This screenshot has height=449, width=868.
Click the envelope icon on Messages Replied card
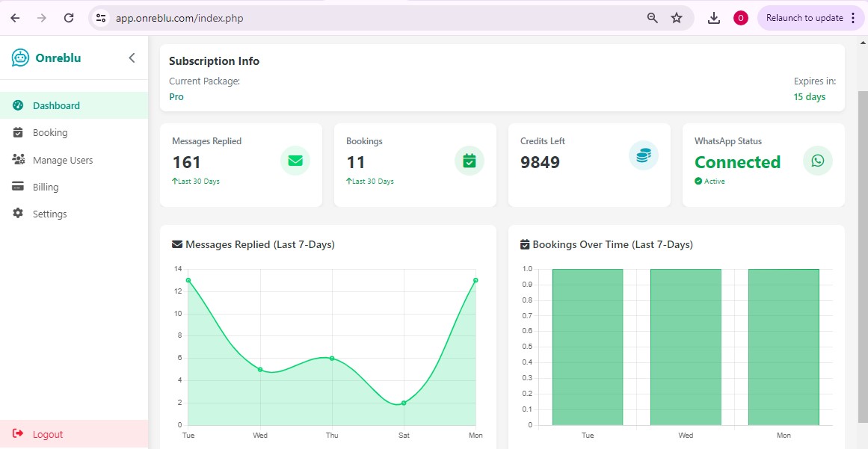[295, 160]
